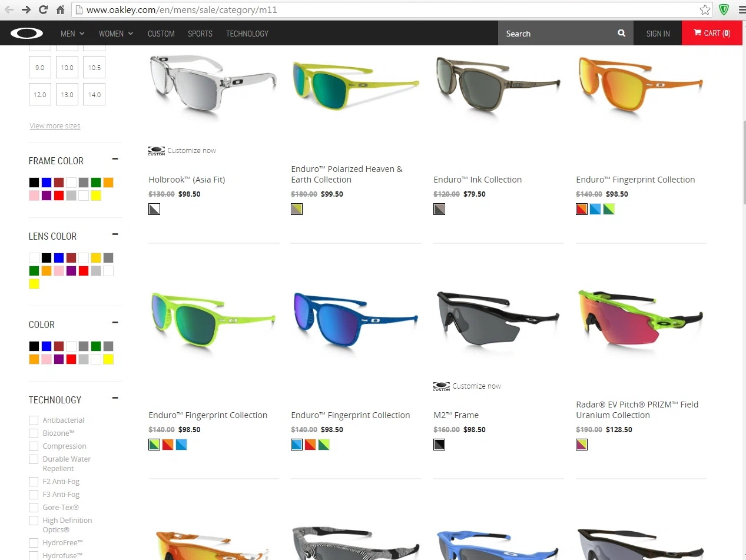Enable the Biozone technology filter
The image size is (746, 560).
click(34, 433)
